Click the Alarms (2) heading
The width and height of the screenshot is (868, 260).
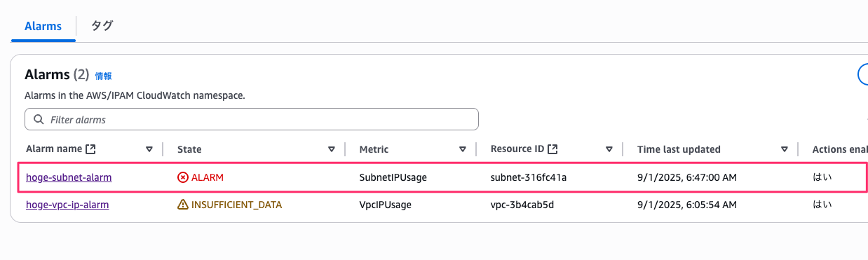point(57,74)
